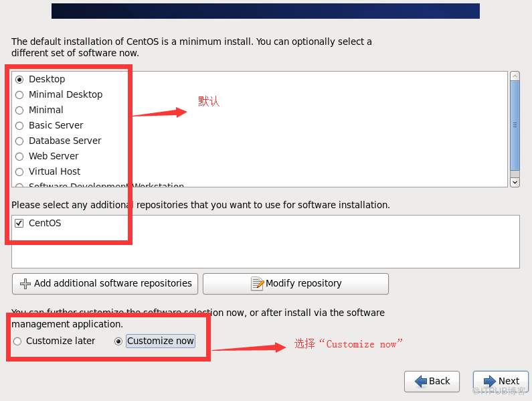Click the install list scrollbar thumb
The image size is (532, 401).
coord(515,125)
